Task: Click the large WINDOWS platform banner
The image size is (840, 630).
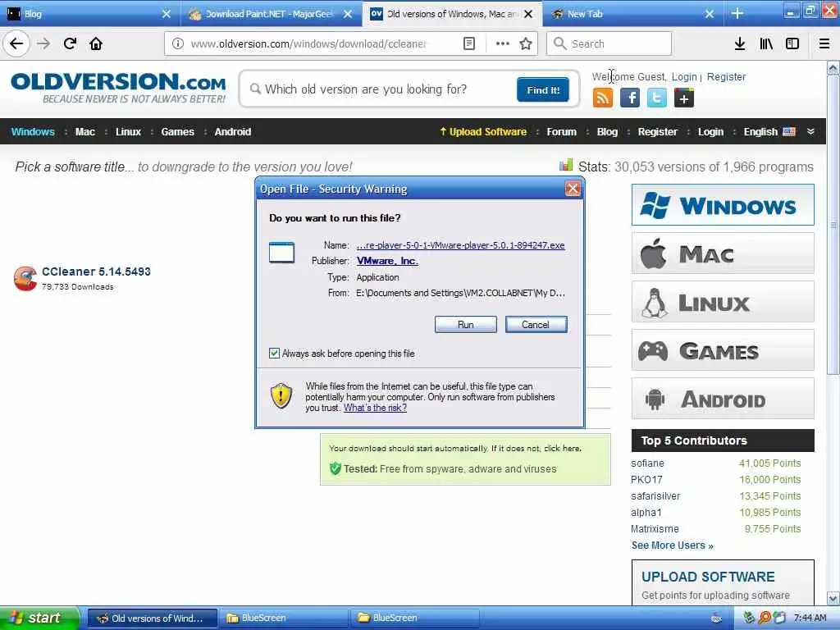Action: pyautogui.click(x=723, y=204)
